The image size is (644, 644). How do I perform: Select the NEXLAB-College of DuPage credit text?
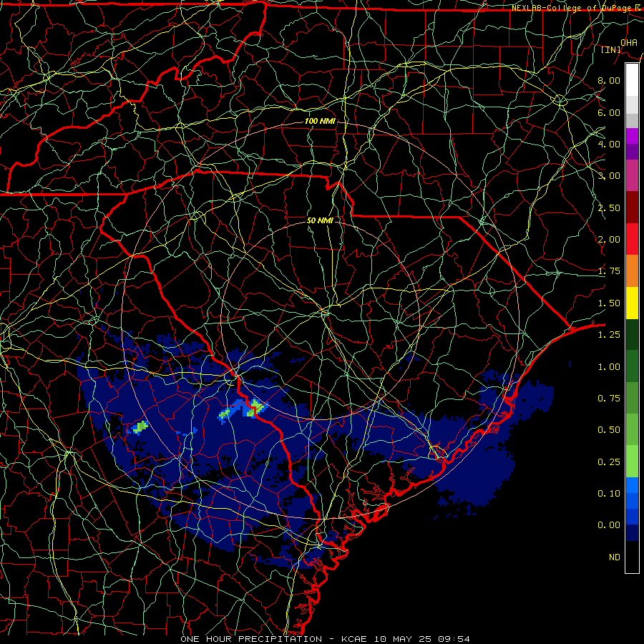click(575, 8)
